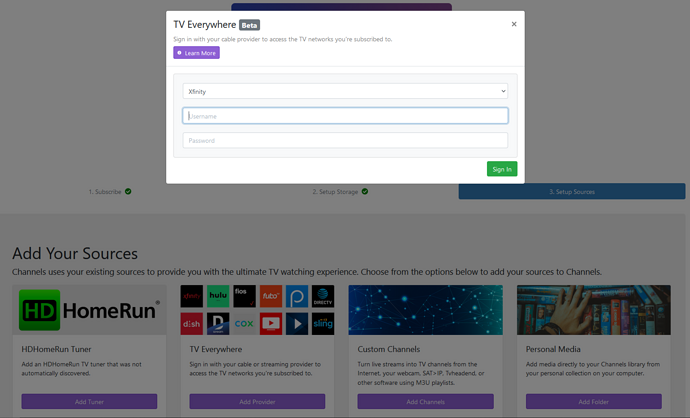Select the Hulu provider icon
The width and height of the screenshot is (690, 418).
coord(218,297)
